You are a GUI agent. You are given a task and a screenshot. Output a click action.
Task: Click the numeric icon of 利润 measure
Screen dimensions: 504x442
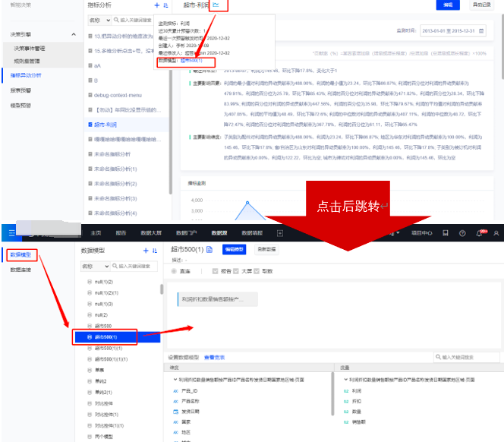point(346,391)
